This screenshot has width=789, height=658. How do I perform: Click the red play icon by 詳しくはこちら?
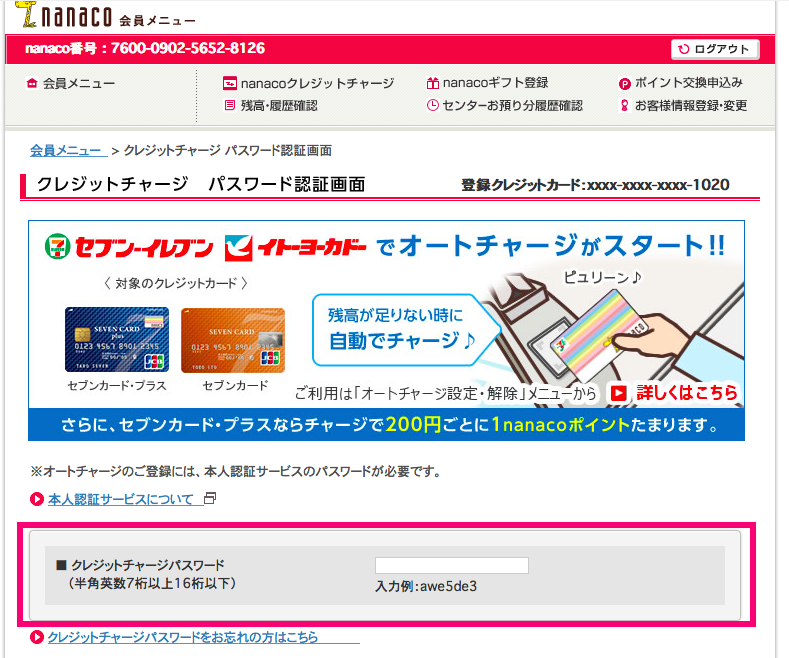[x=618, y=393]
